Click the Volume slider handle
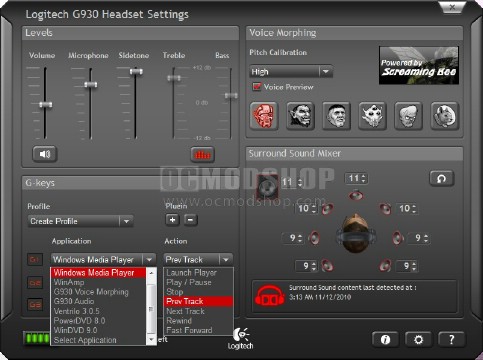 46,105
